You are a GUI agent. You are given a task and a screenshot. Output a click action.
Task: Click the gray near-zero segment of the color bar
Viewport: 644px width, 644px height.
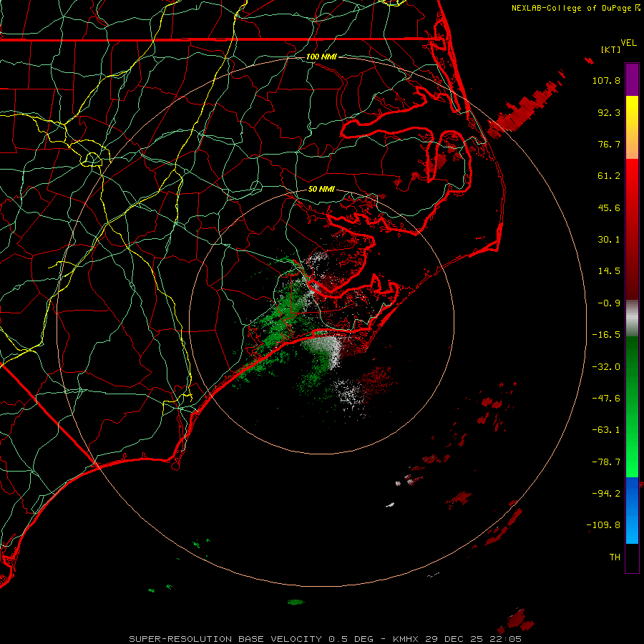click(632, 318)
